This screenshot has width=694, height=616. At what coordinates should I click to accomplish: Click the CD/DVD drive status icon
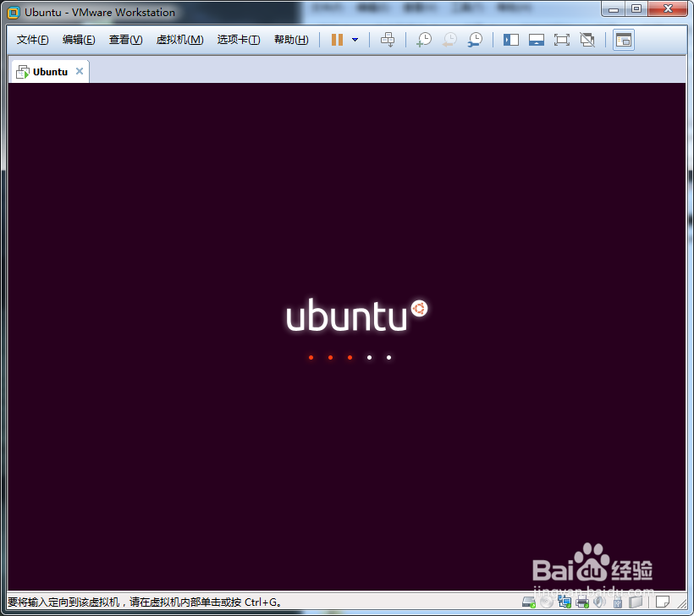coord(547,602)
